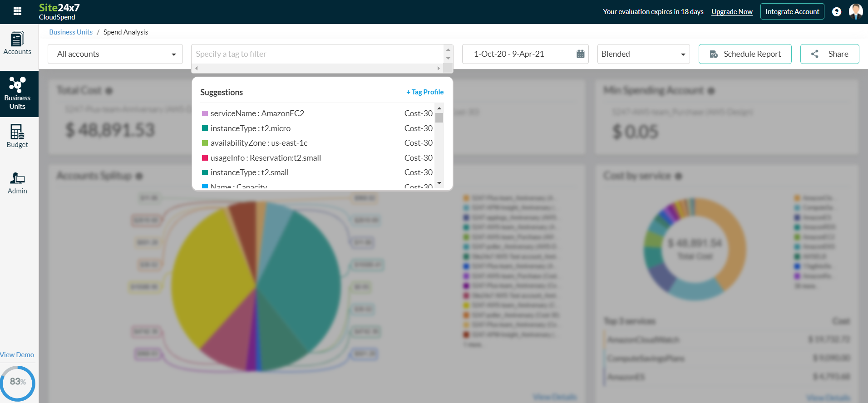Focus the Specify a tag to filter field
This screenshot has height=403, width=868.
317,54
